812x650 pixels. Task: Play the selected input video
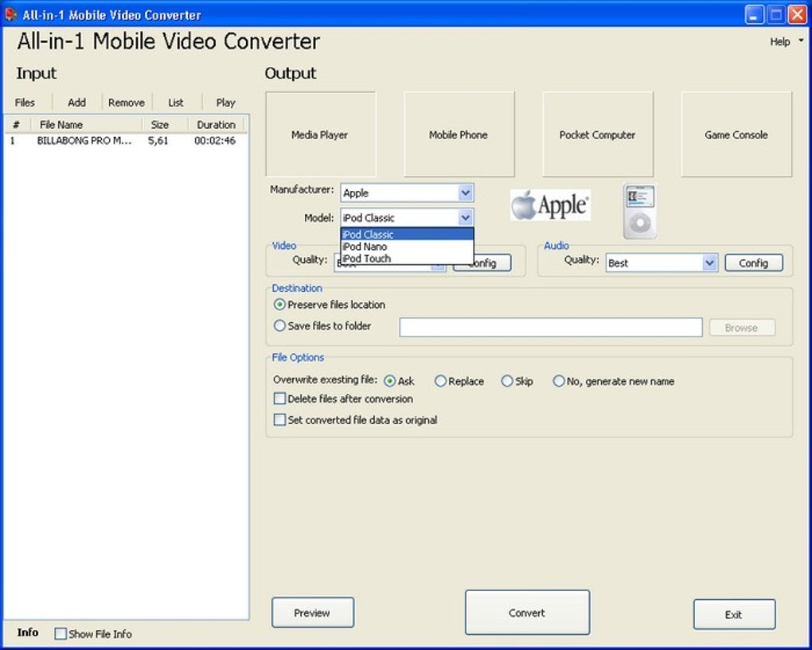pos(224,102)
